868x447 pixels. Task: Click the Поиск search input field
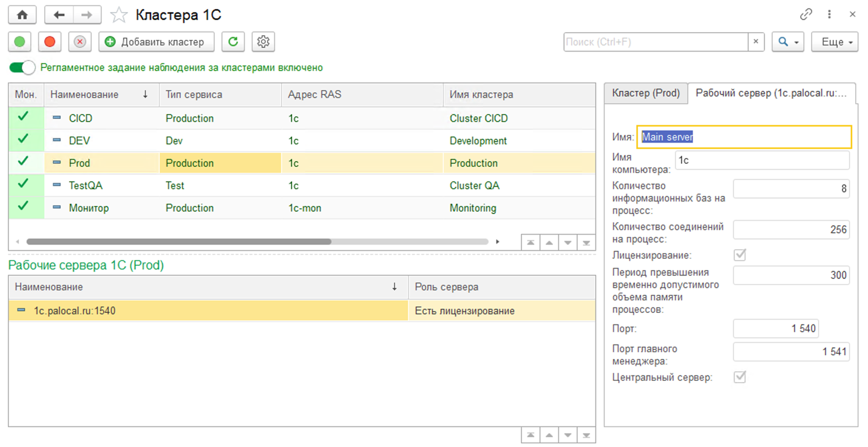click(656, 42)
